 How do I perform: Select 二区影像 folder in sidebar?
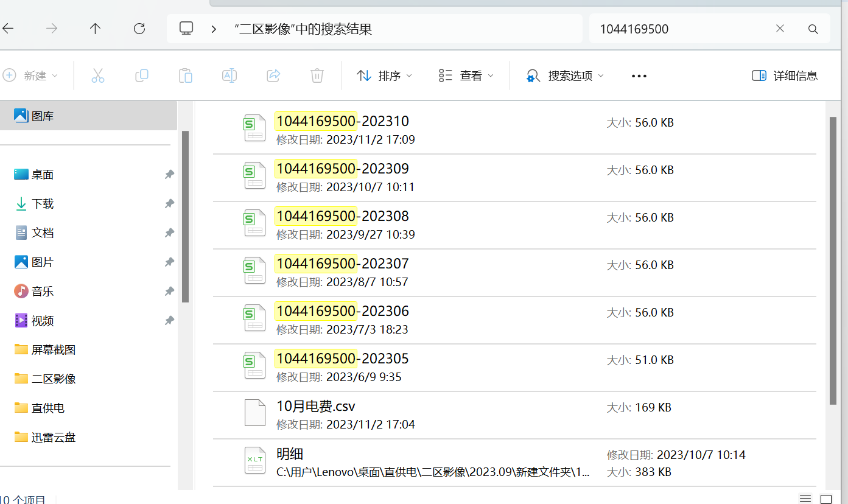click(x=54, y=379)
